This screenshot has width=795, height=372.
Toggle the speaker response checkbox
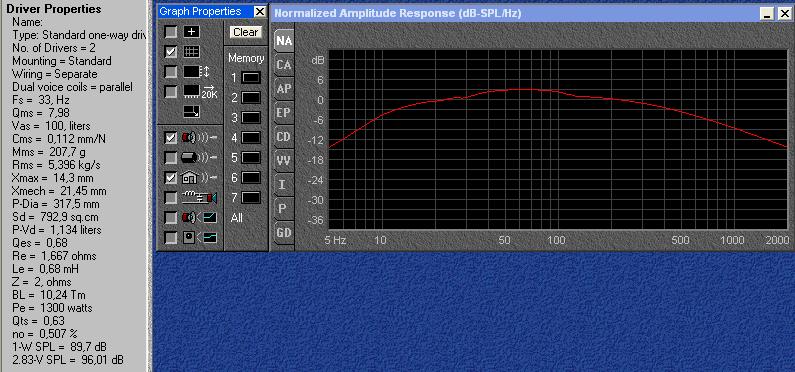click(171, 137)
